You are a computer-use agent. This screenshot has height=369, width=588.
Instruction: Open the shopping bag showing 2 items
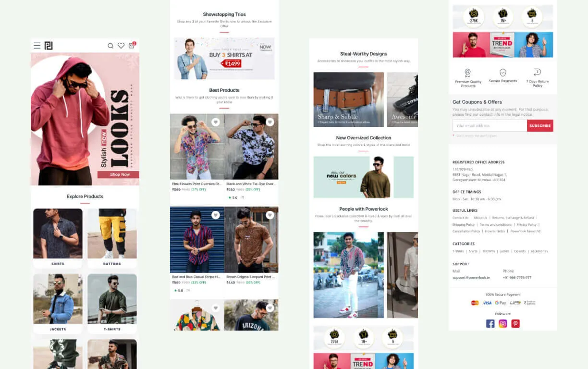[x=131, y=46]
